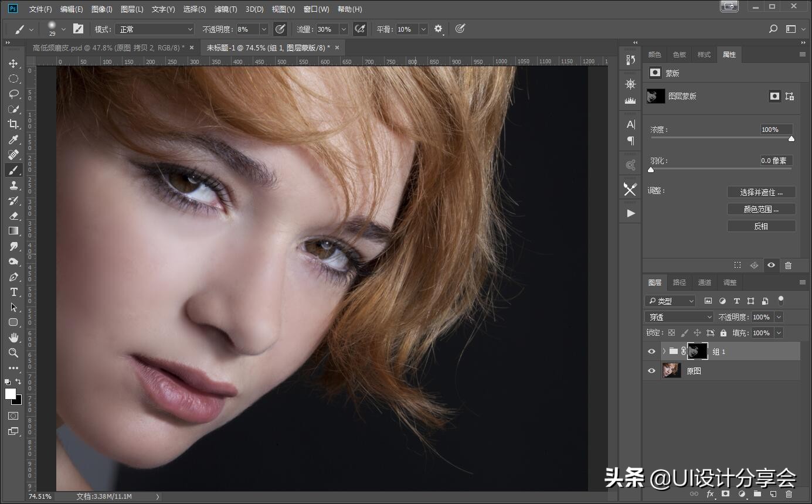Toggle airbrush build-up mode in options bar

[x=360, y=29]
